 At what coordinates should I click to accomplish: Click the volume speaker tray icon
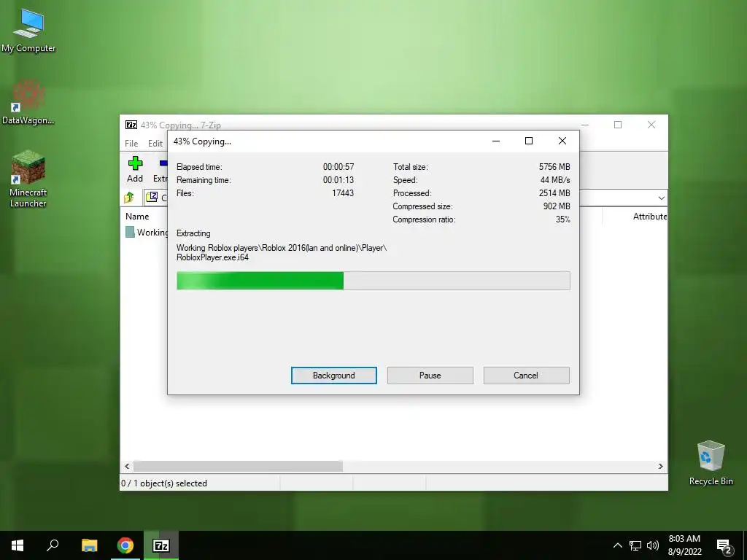[x=653, y=545]
